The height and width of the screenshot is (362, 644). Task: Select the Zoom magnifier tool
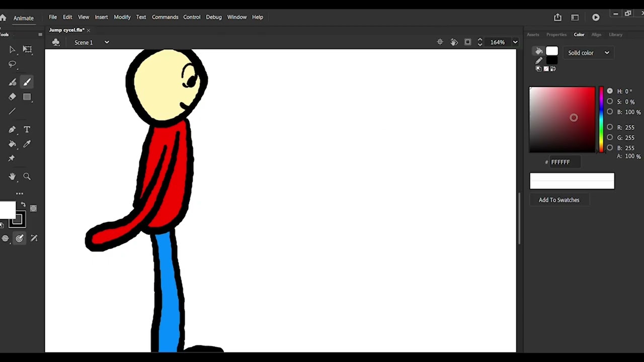click(27, 176)
